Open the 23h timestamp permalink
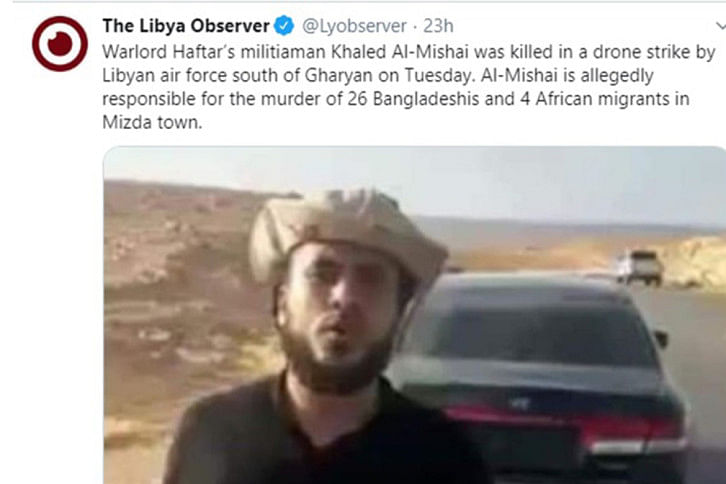Image resolution: width=726 pixels, height=484 pixels. click(x=438, y=26)
